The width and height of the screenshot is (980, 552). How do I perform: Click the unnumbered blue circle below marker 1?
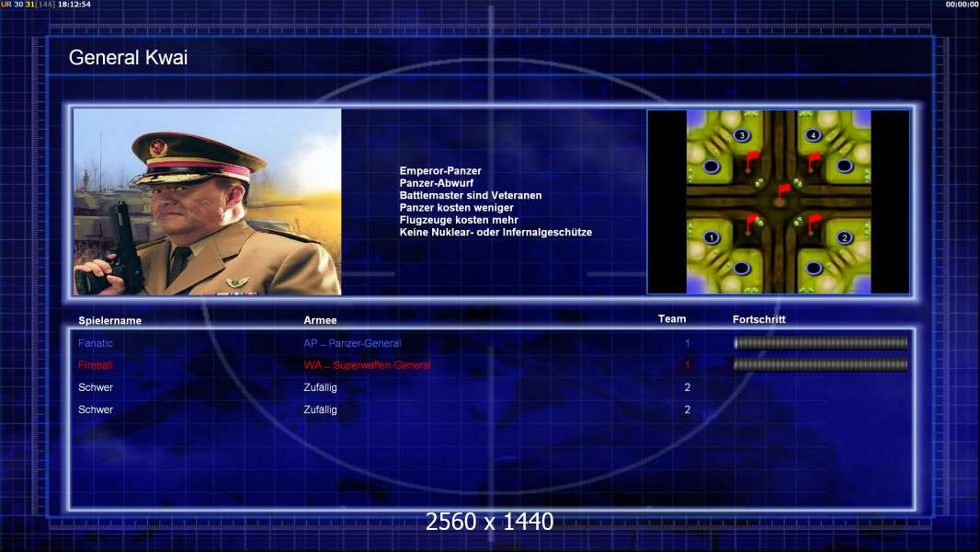742,269
